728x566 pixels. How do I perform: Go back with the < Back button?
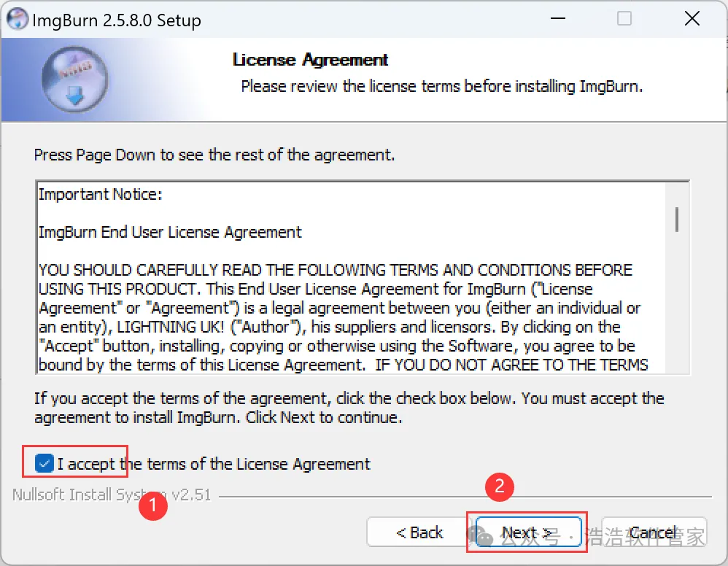(419, 532)
